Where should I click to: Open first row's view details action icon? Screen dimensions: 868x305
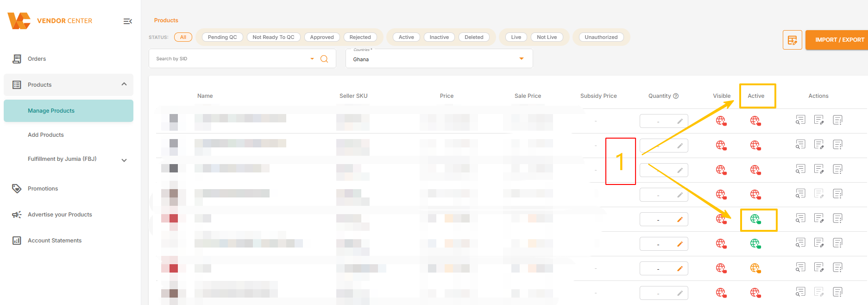(x=800, y=120)
